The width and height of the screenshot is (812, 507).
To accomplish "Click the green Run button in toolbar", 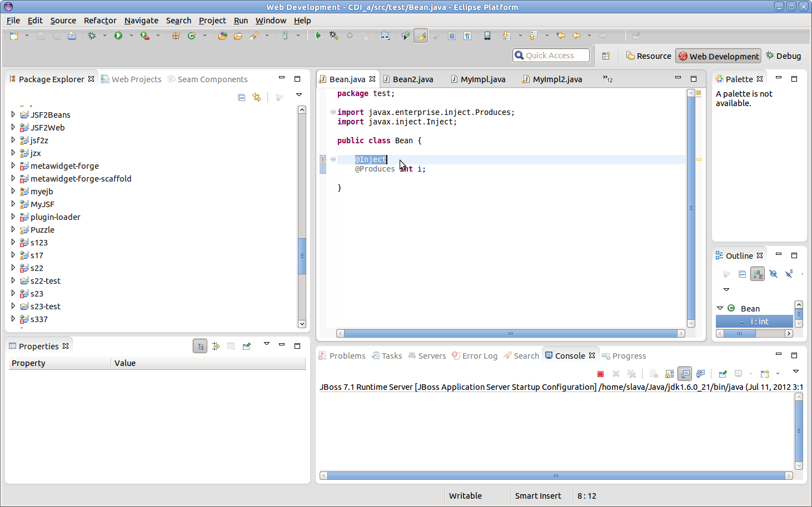I will click(x=118, y=36).
